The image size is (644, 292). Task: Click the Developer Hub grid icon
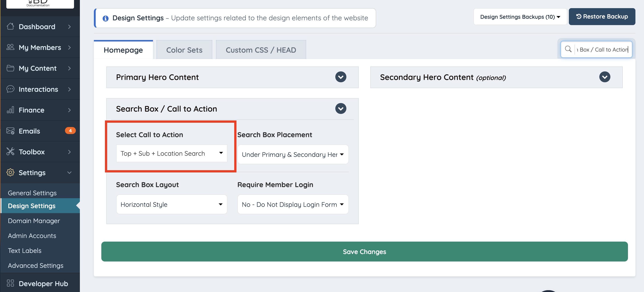10,283
